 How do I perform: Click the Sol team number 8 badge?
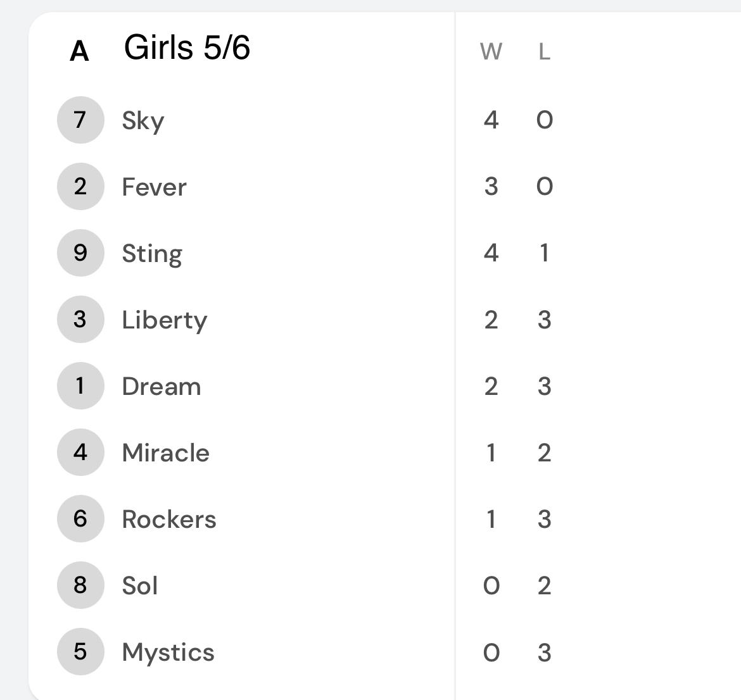(80, 585)
